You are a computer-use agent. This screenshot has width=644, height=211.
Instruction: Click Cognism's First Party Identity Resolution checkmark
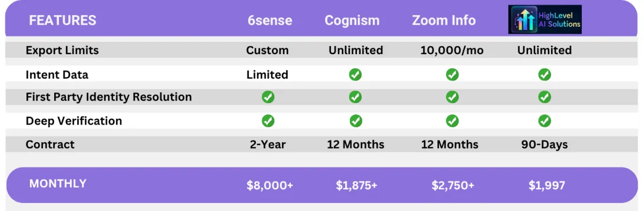[355, 97]
